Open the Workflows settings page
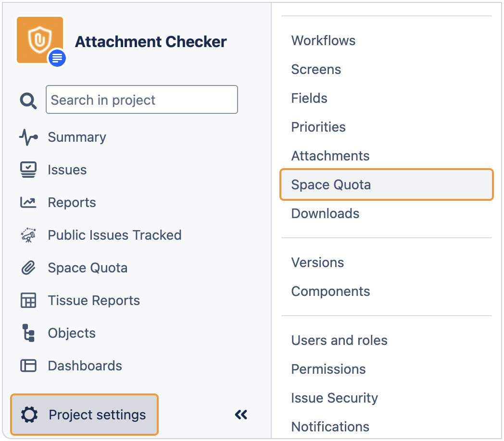The height and width of the screenshot is (441, 504). click(323, 40)
